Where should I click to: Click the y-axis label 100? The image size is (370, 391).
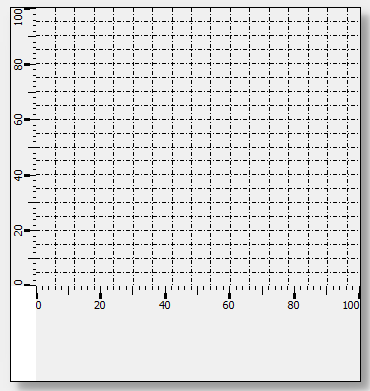[17, 17]
